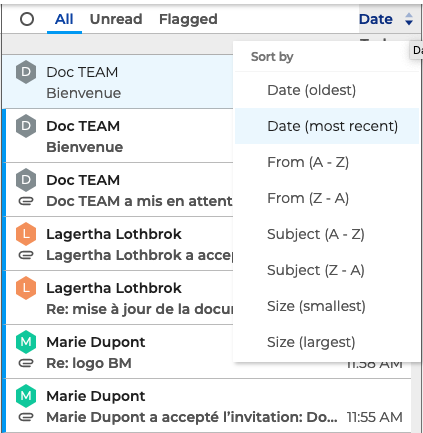Click the attachment paperclip on Re: logo BM
423x433 pixels.
[26, 363]
